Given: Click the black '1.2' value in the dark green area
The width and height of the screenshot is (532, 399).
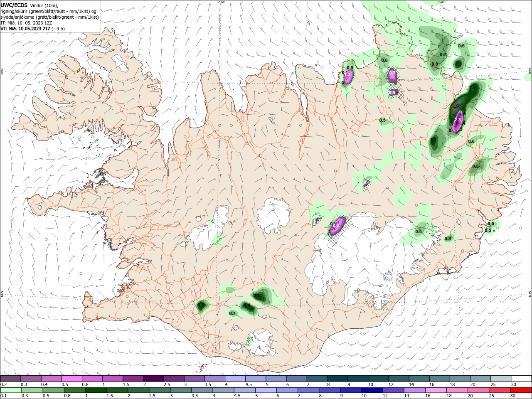Looking at the screenshot, I should (433, 140).
